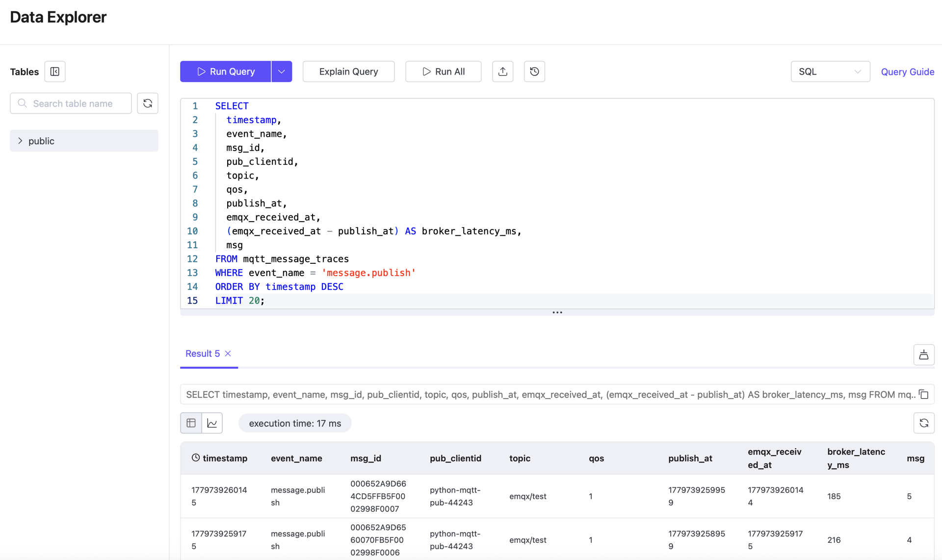This screenshot has height=560, width=942.
Task: Expand the public schema tree item
Action: tap(84, 141)
